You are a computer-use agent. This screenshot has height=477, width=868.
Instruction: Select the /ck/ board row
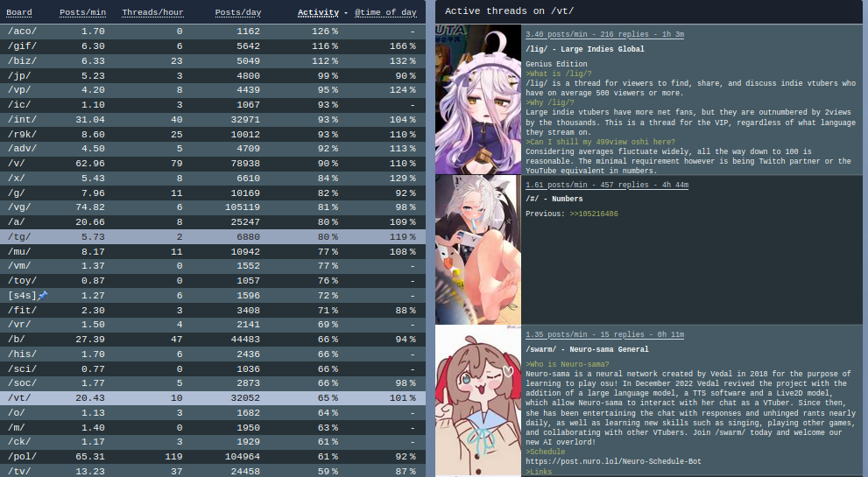point(213,442)
